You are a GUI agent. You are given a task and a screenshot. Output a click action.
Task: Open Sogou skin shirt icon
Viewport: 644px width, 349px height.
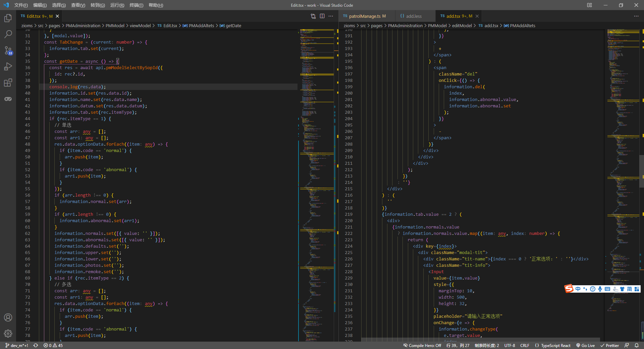point(622,289)
